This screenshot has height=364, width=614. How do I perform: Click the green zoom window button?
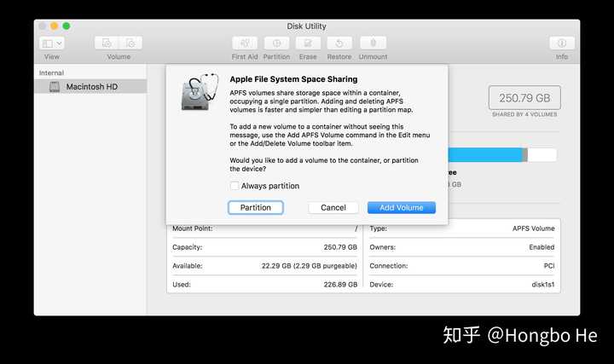tap(67, 26)
